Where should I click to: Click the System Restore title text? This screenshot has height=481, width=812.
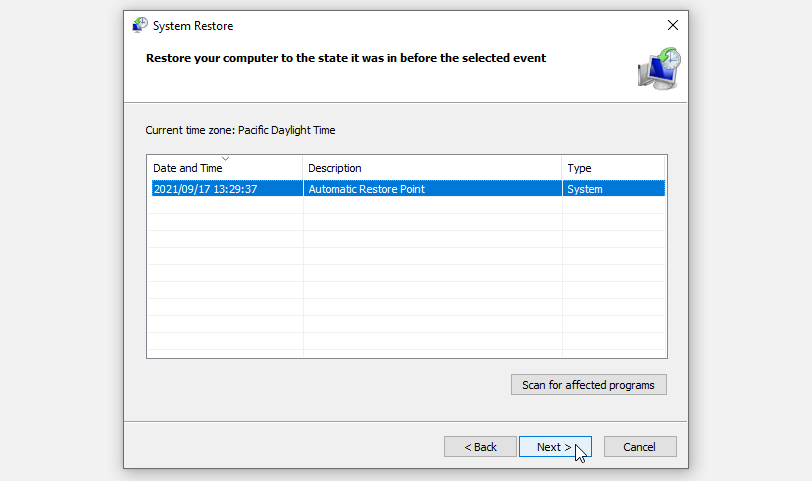click(x=194, y=26)
